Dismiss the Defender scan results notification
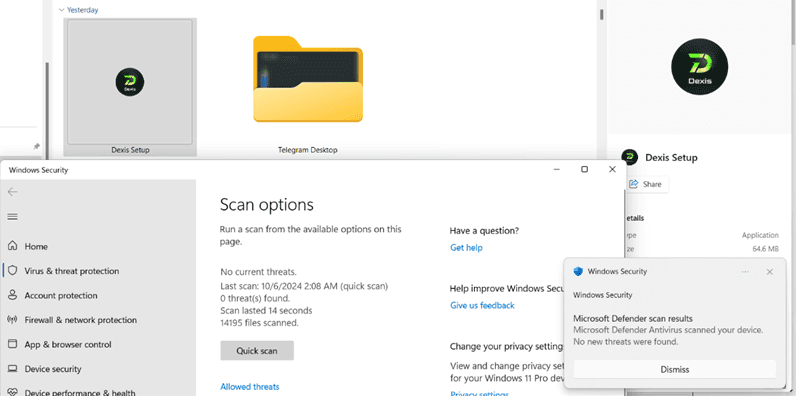Screen dimensions: 796x396 [x=675, y=369]
